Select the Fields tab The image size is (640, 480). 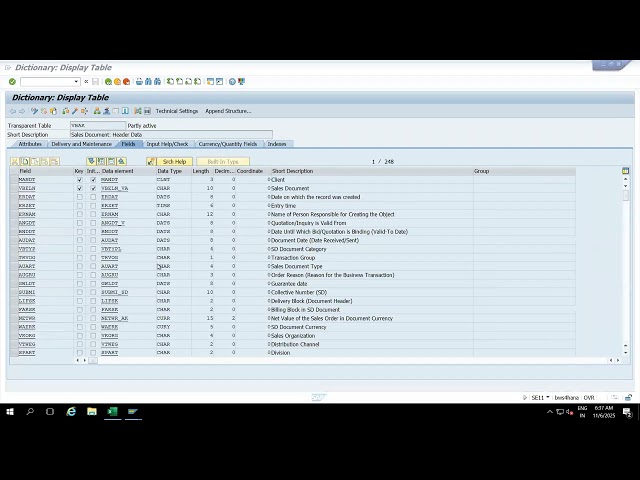coord(128,144)
